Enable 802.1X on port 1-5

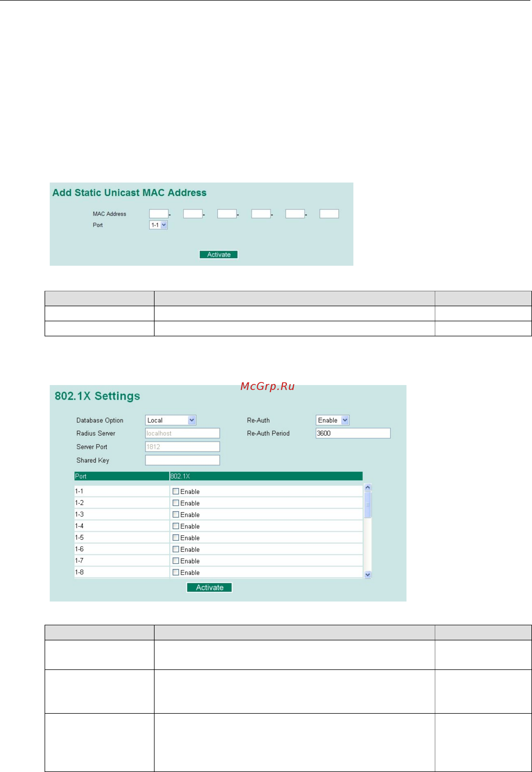176,537
